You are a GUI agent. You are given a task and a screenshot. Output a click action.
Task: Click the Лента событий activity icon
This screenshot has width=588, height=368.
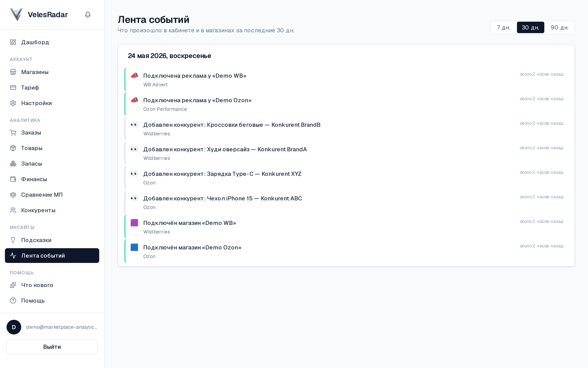[x=13, y=256]
